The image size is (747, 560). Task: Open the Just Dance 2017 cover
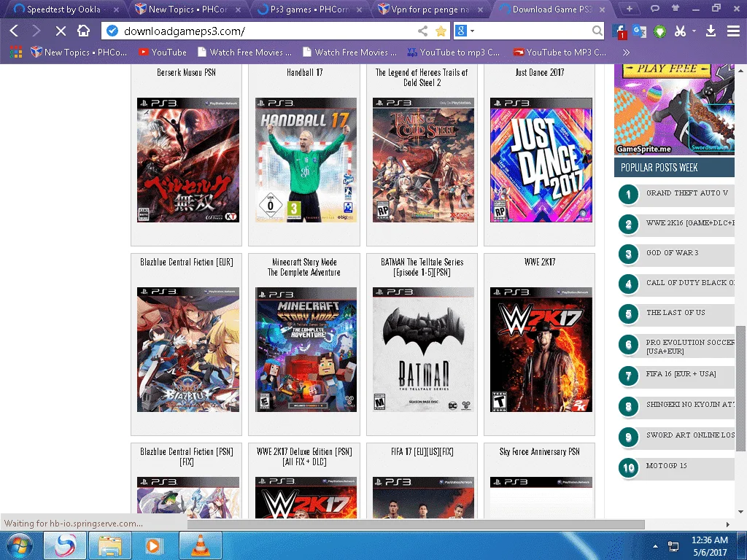click(x=541, y=160)
